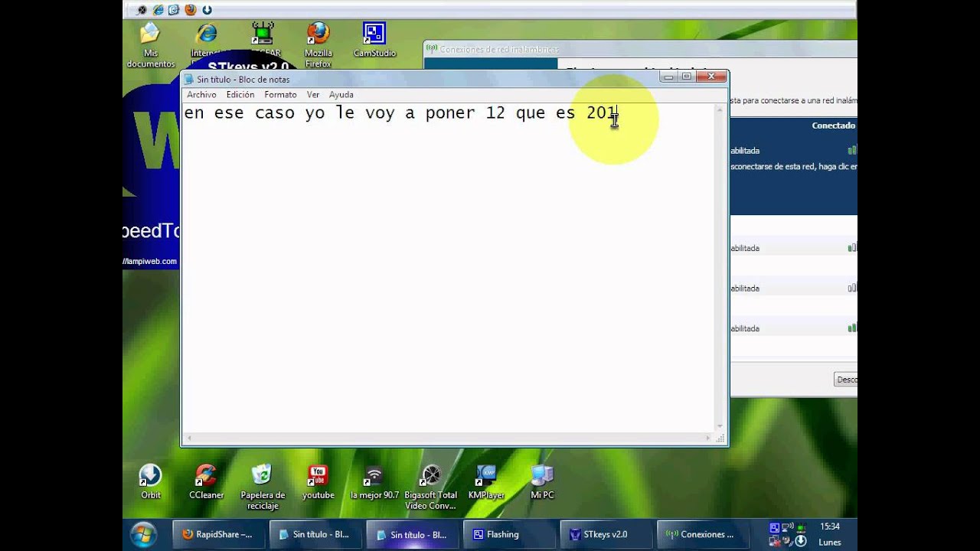Screen dimensions: 980x551
Task: Click the Orbit download tray icon
Action: pyautogui.click(x=801, y=541)
